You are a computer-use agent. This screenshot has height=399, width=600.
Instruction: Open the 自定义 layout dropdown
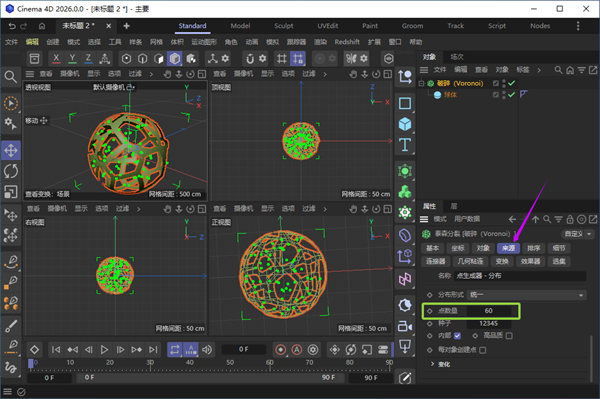click(x=578, y=234)
